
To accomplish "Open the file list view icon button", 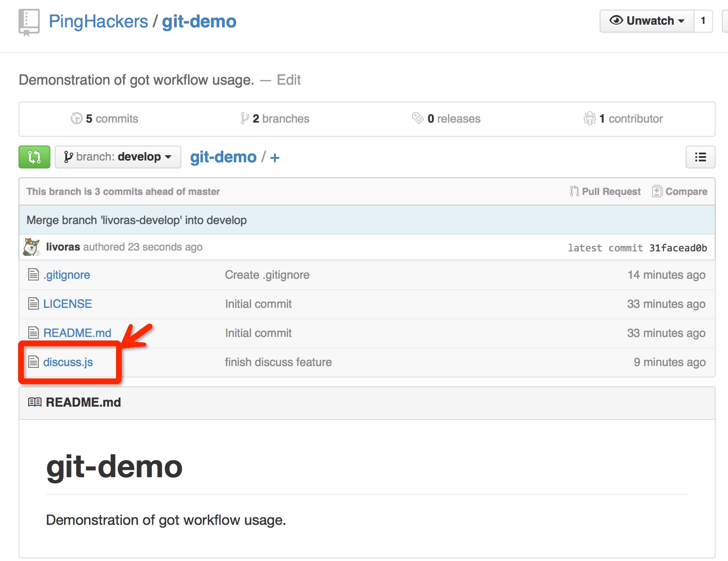I will pos(700,157).
